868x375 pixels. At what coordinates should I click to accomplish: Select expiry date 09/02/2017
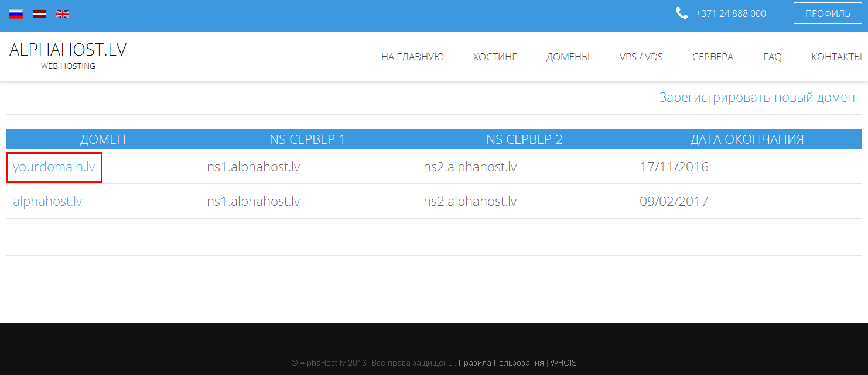(674, 202)
